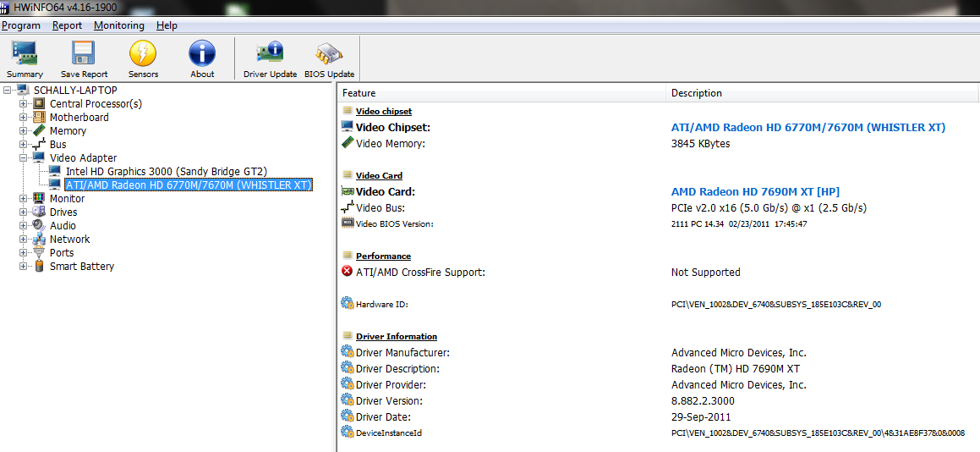The height and width of the screenshot is (452, 980).
Task: Expand the Audio node
Action: pos(24,225)
